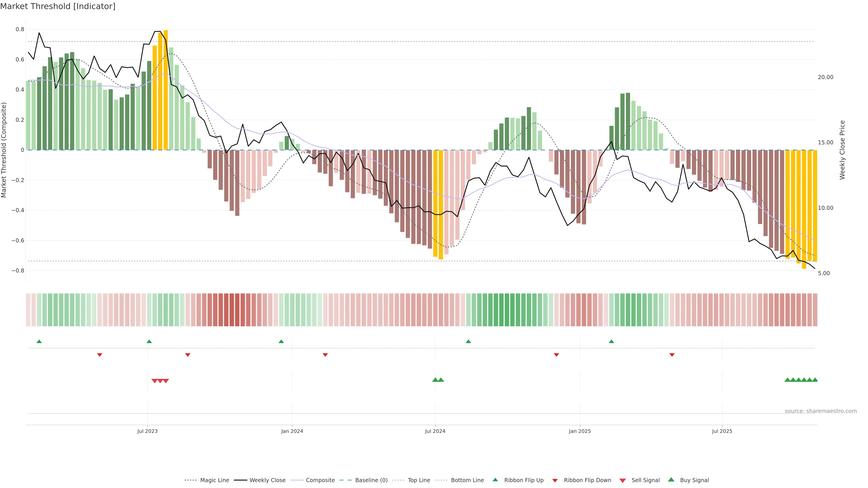Screen dimensions: 868x488
Task: Click the ribbon flip up marker near Jan 2025
Action: [611, 342]
